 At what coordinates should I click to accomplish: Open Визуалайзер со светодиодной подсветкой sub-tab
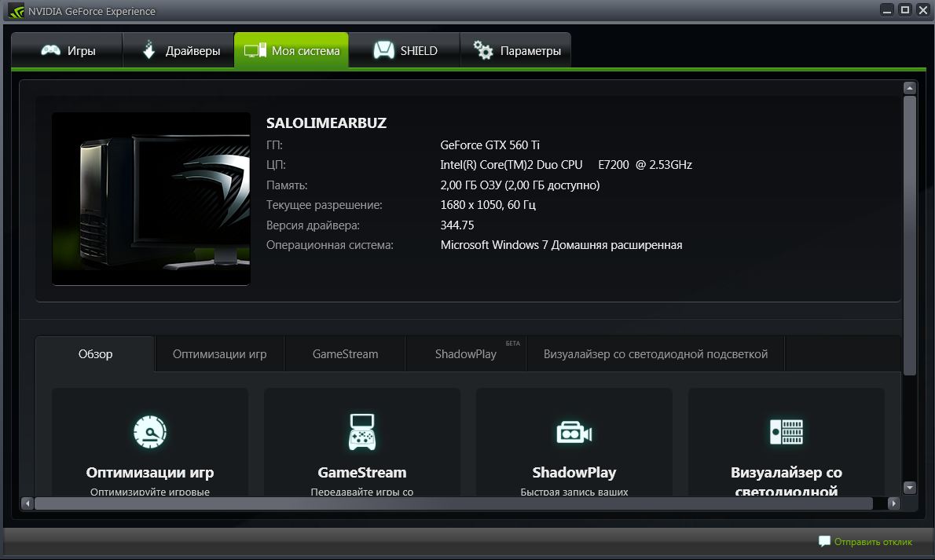pos(655,354)
